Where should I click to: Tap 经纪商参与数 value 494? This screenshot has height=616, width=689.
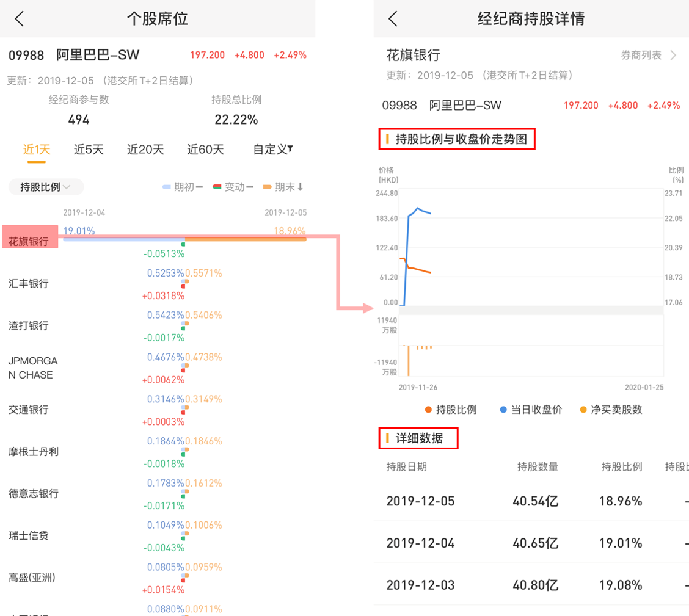(79, 120)
